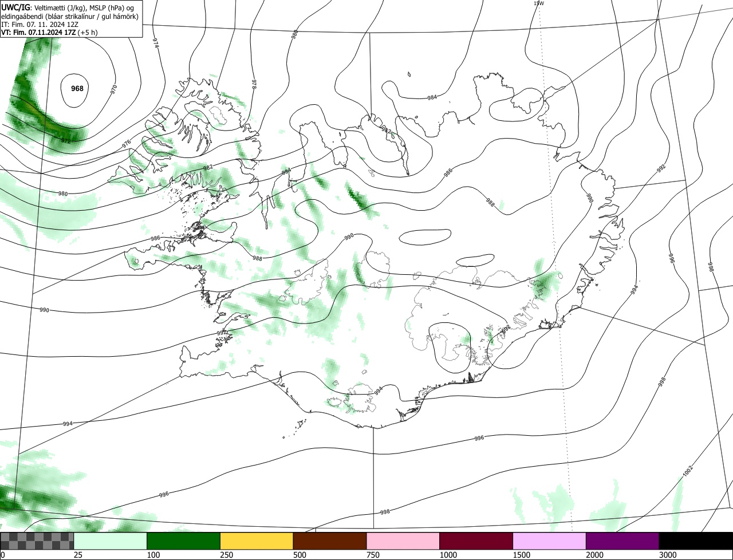Click the legend value 1500

pos(521,555)
